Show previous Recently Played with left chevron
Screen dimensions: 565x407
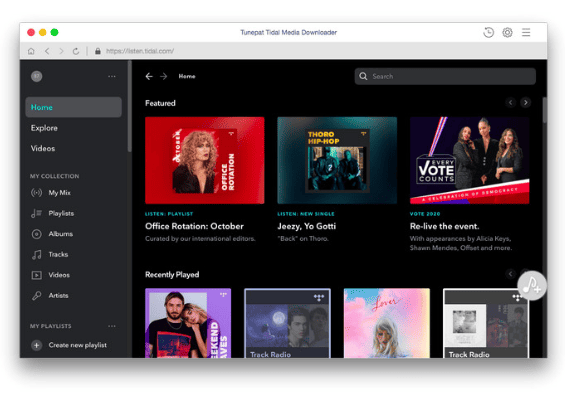[511, 274]
